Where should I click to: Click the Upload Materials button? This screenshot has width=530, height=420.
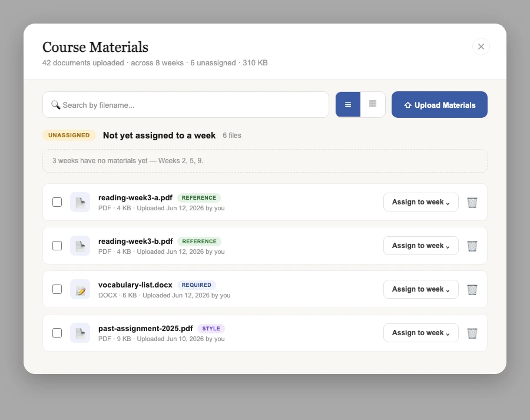tap(439, 105)
